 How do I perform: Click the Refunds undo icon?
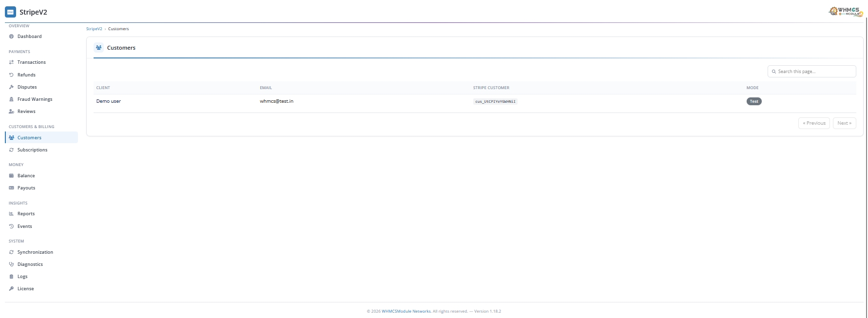click(x=11, y=75)
